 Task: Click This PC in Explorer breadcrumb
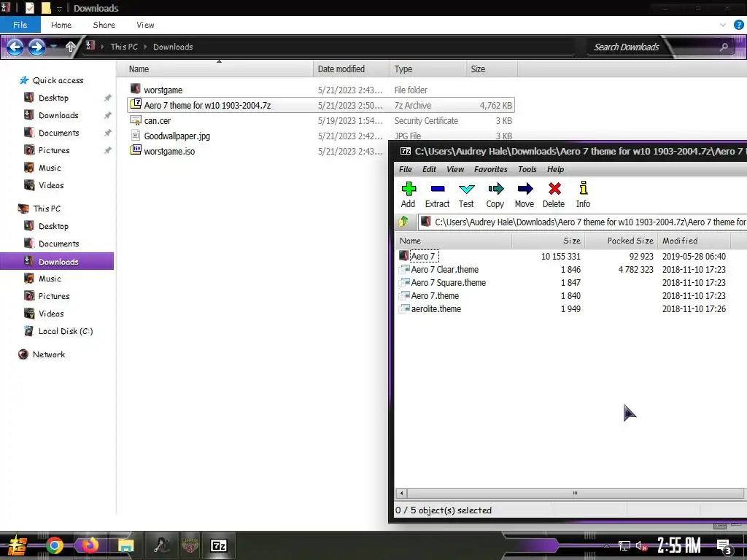click(124, 47)
